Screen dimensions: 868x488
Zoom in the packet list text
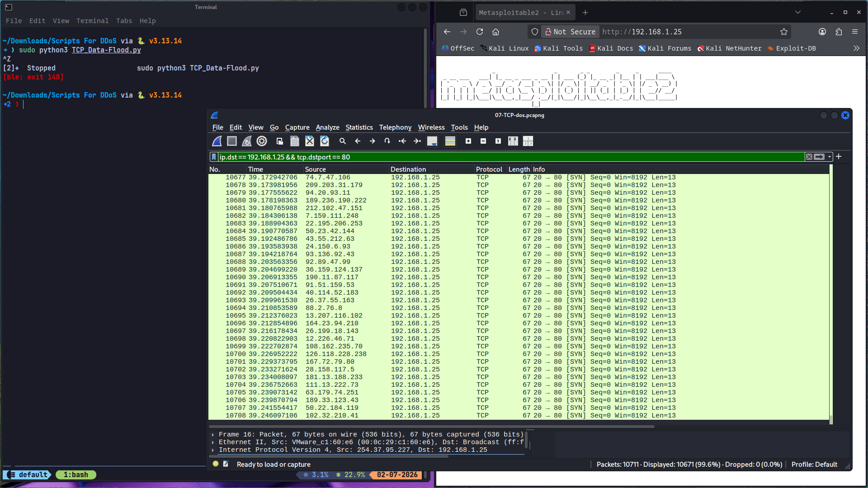pyautogui.click(x=468, y=141)
